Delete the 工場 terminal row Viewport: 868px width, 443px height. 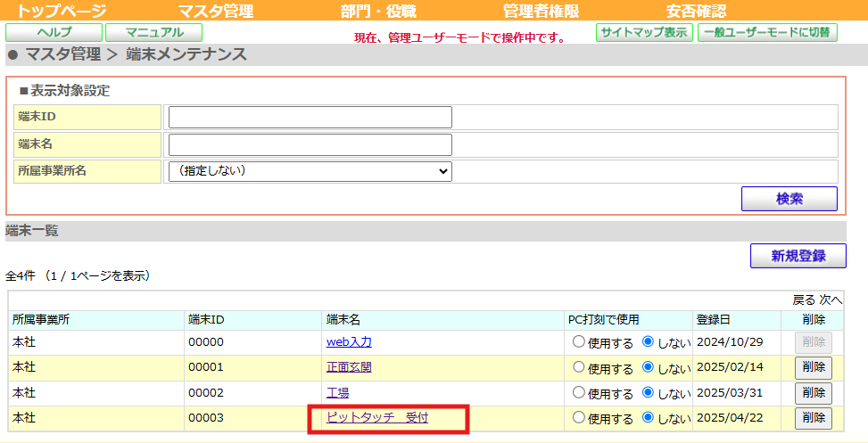pos(813,392)
